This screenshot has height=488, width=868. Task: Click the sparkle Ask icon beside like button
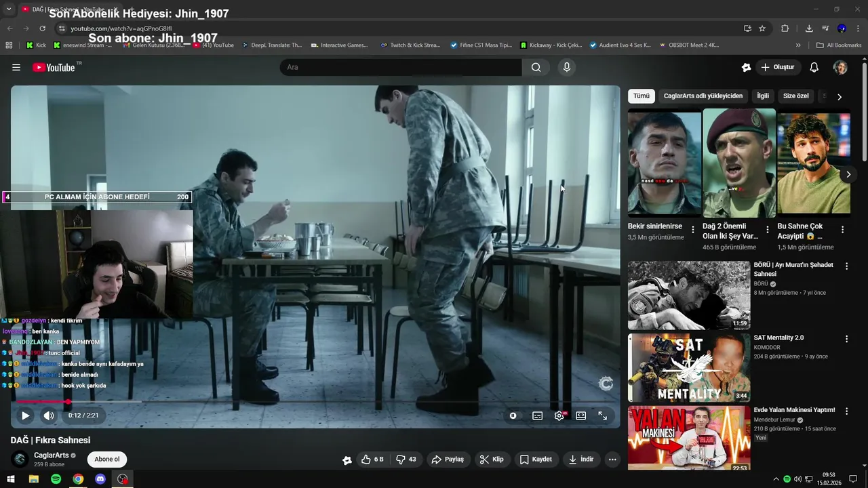347,460
